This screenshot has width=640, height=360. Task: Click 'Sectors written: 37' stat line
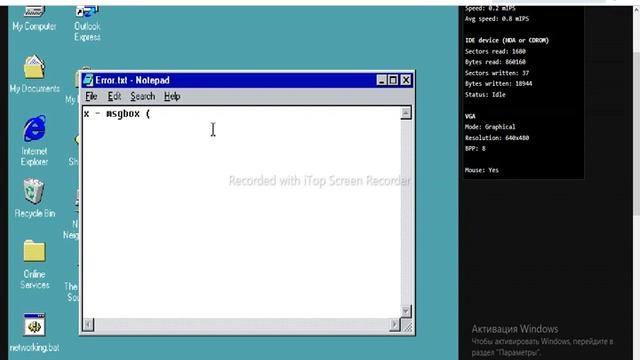(x=497, y=73)
